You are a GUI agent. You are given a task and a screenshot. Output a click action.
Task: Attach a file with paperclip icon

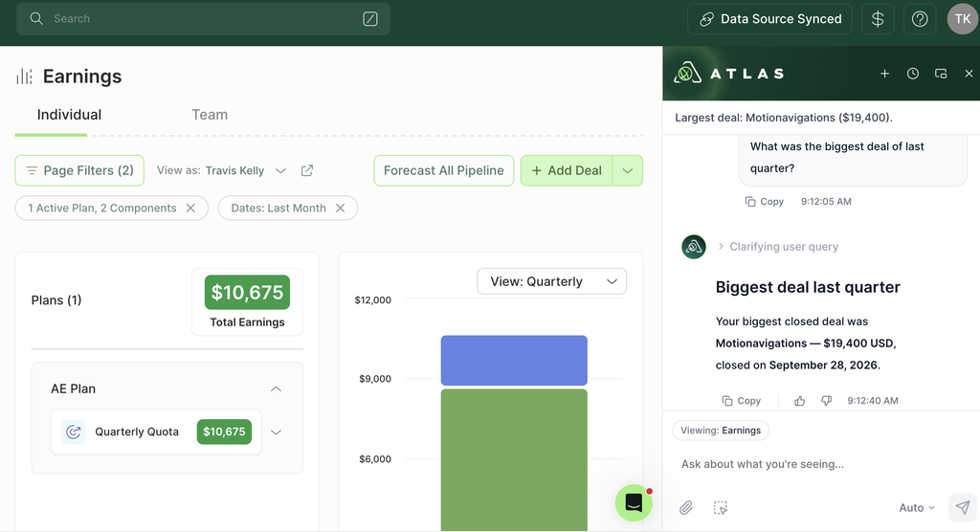[686, 508]
